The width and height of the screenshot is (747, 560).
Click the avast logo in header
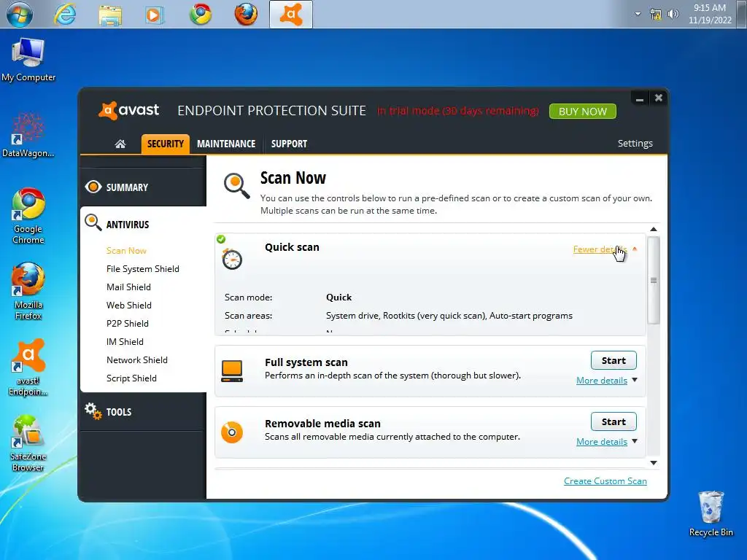click(128, 111)
